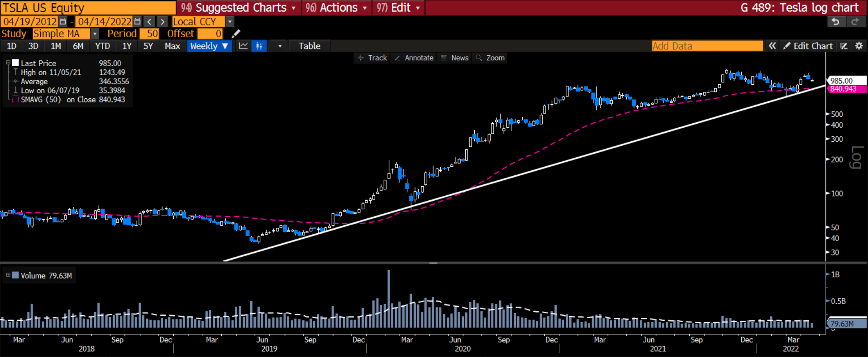
Task: Click the Add Data input box
Action: tap(707, 46)
